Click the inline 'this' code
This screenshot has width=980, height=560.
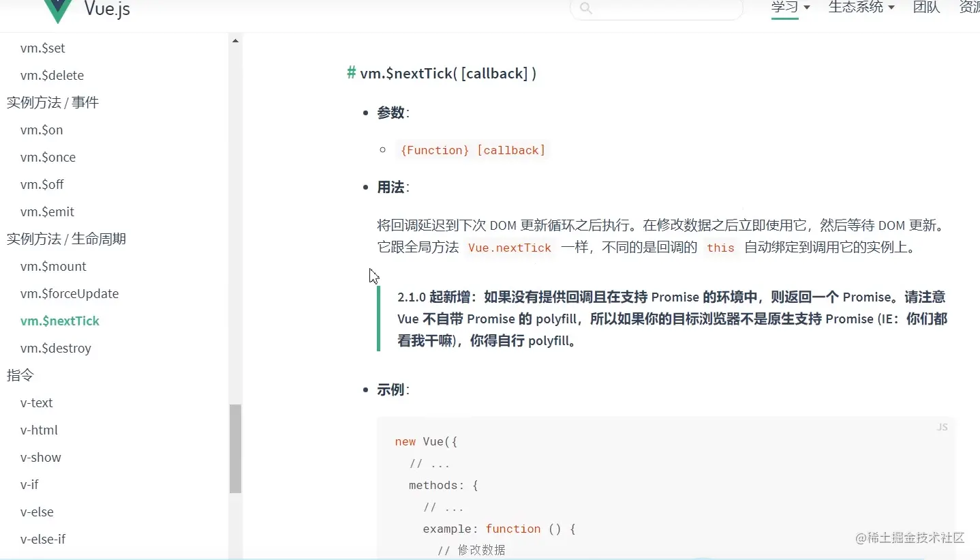pos(720,248)
